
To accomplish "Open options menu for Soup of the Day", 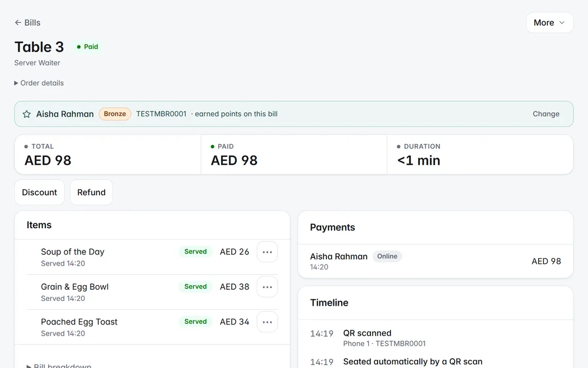I will tap(267, 252).
